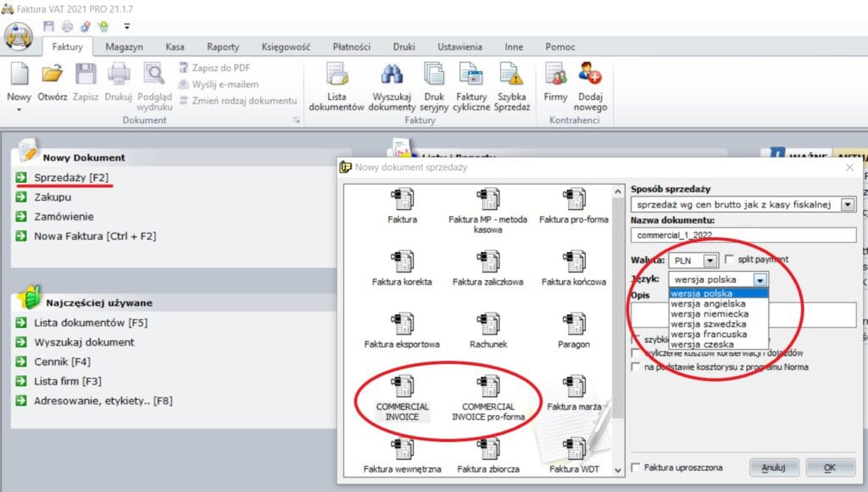The image size is (868, 492).
Task: Click the Nazwa dokumentu text field
Action: 743,235
